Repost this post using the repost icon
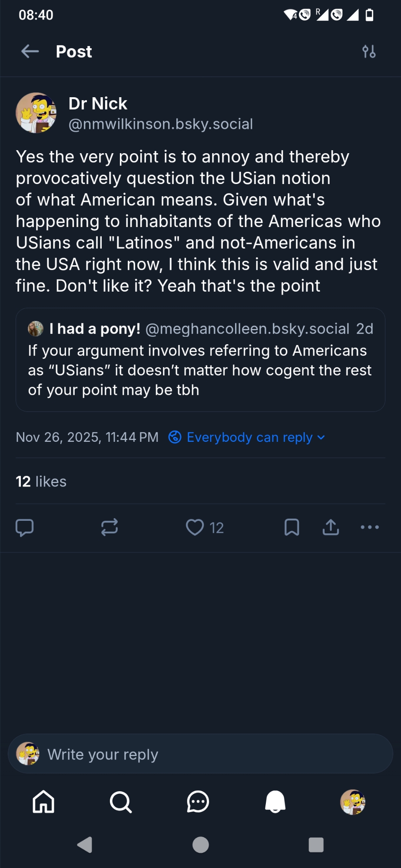401x868 pixels. (x=109, y=527)
